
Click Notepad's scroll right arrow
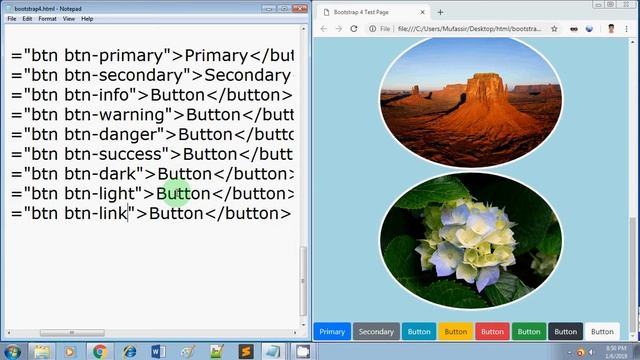295,333
